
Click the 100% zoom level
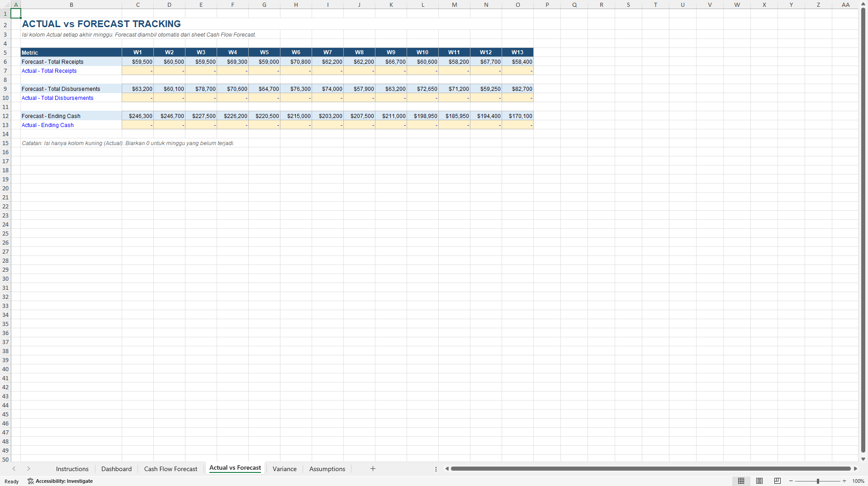[858, 481]
